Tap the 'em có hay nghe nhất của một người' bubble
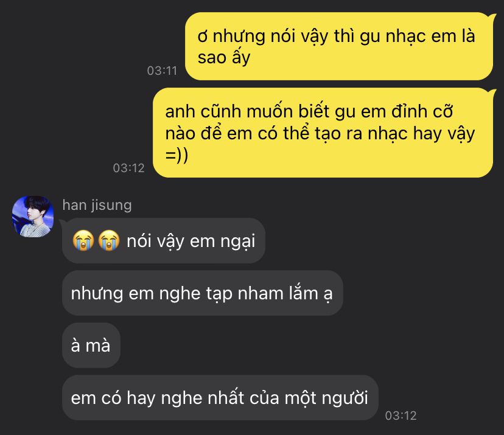 (x=220, y=398)
